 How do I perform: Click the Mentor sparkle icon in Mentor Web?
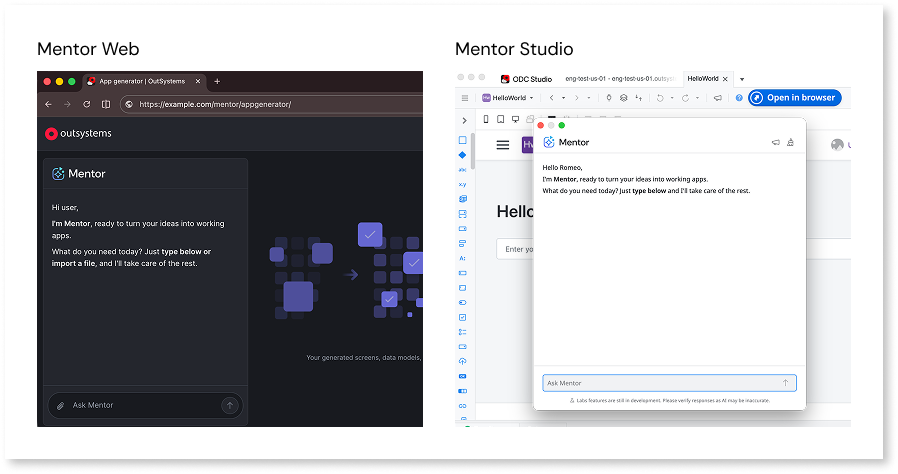(58, 173)
